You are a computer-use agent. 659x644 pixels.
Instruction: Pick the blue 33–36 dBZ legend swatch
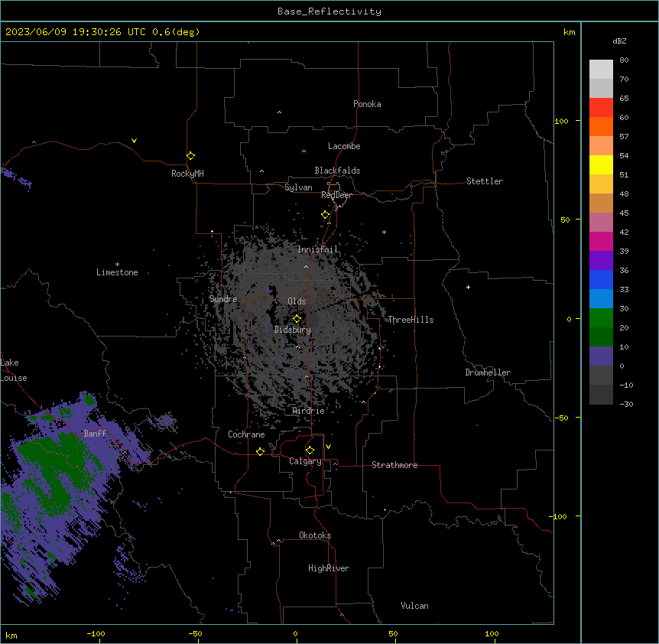click(x=601, y=279)
